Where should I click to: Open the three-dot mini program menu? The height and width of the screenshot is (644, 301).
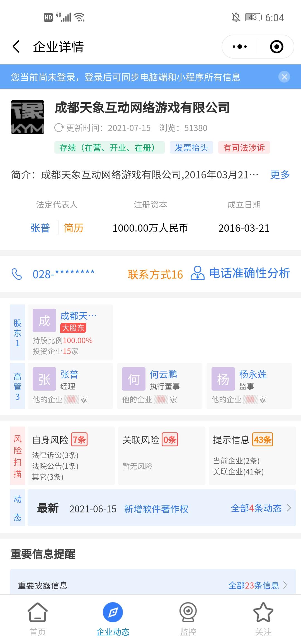[x=240, y=47]
